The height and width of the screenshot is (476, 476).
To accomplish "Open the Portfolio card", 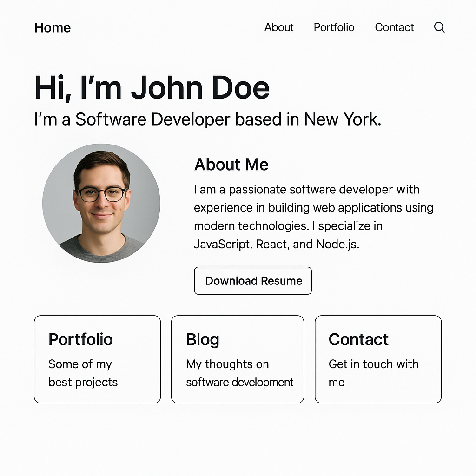I will tap(97, 359).
